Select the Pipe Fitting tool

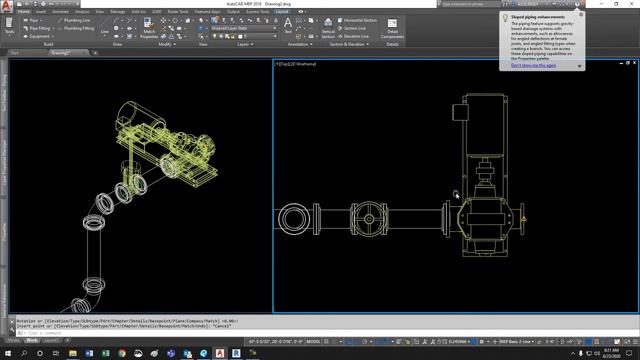tap(37, 28)
